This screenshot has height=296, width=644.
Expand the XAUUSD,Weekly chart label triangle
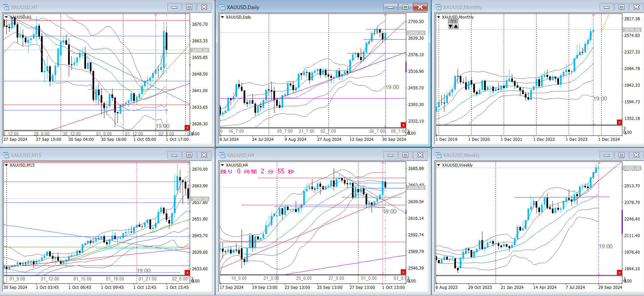point(438,165)
